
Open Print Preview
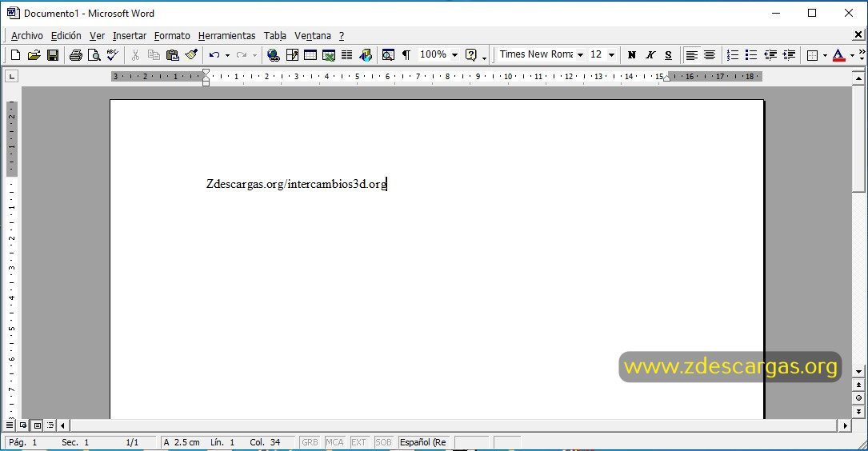[94, 55]
